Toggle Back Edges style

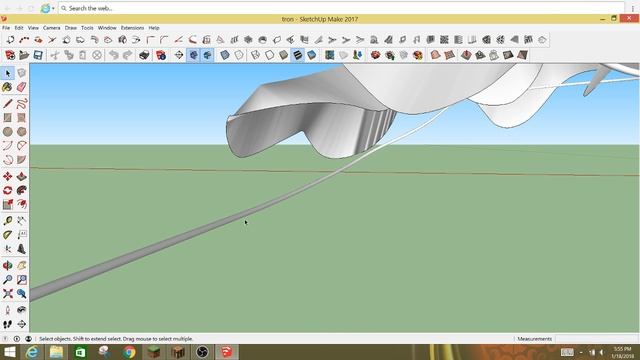coord(239,55)
